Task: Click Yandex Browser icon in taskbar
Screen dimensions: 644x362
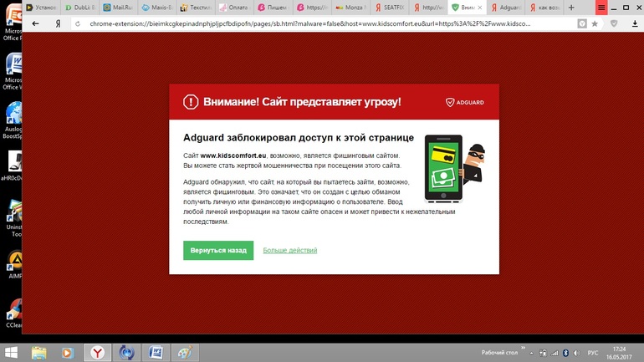Action: (x=98, y=353)
